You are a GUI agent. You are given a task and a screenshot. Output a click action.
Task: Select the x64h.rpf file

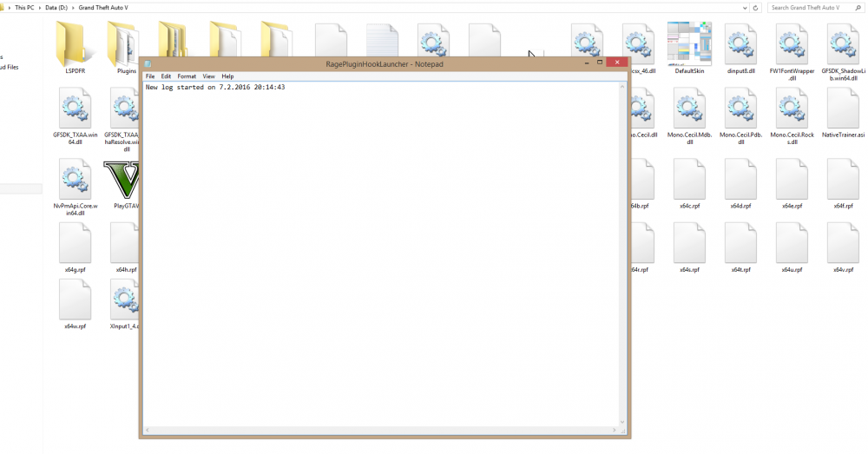tap(125, 247)
